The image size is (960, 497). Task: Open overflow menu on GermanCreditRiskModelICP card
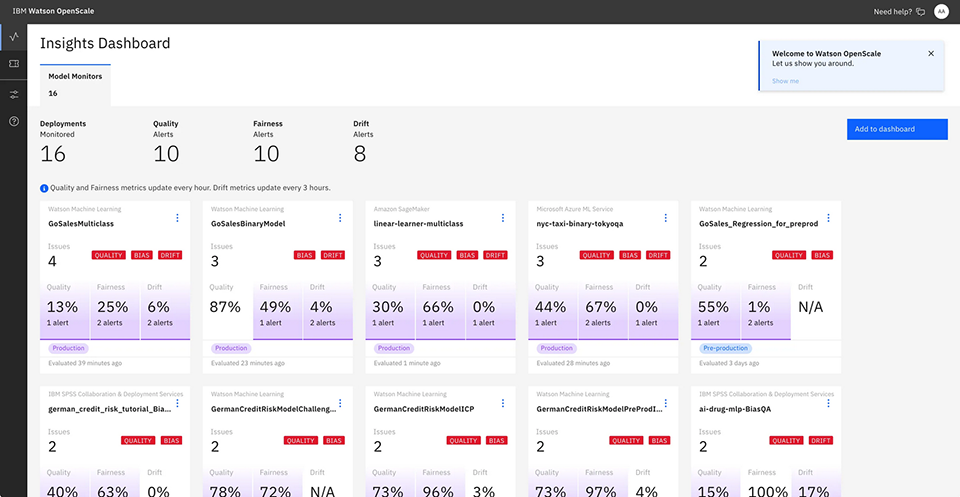point(503,403)
